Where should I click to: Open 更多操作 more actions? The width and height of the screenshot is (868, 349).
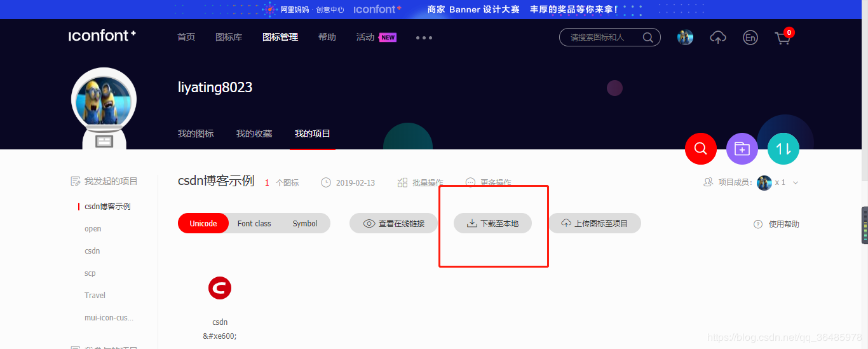[x=488, y=182]
